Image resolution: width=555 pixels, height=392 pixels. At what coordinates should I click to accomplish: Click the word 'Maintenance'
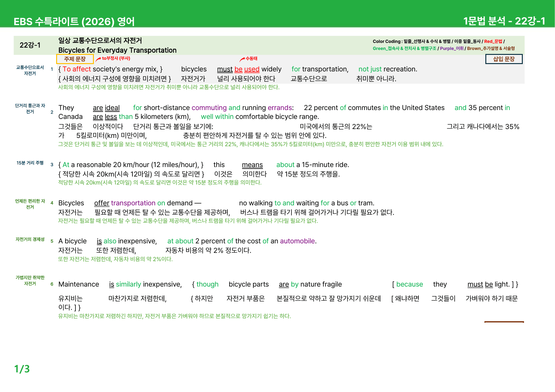pyautogui.click(x=79, y=284)
